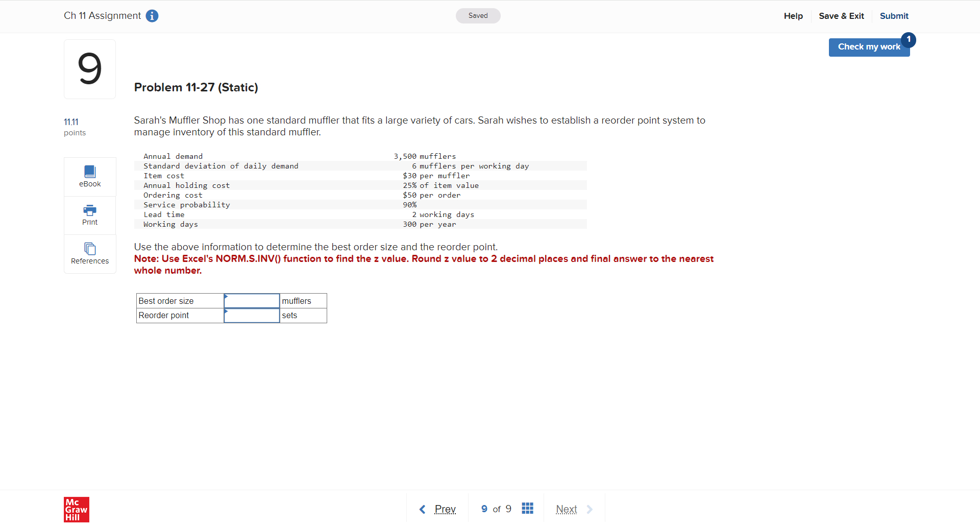Click the Reorder point answer field
The image size is (980, 527).
pyautogui.click(x=252, y=316)
